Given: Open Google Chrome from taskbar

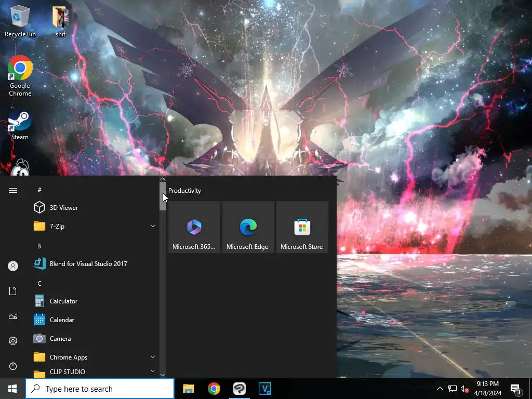Looking at the screenshot, I should (x=214, y=389).
